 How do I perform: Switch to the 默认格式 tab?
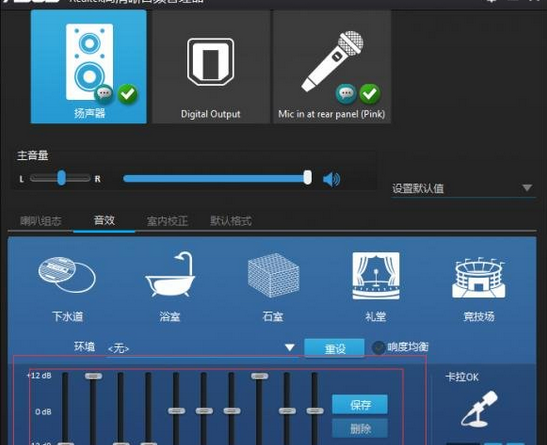[231, 221]
